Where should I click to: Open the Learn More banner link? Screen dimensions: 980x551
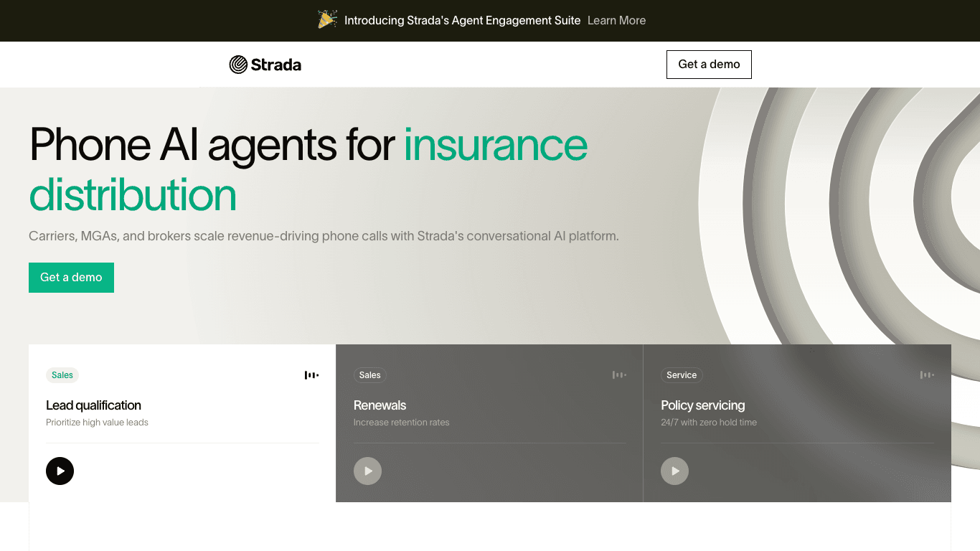point(616,21)
